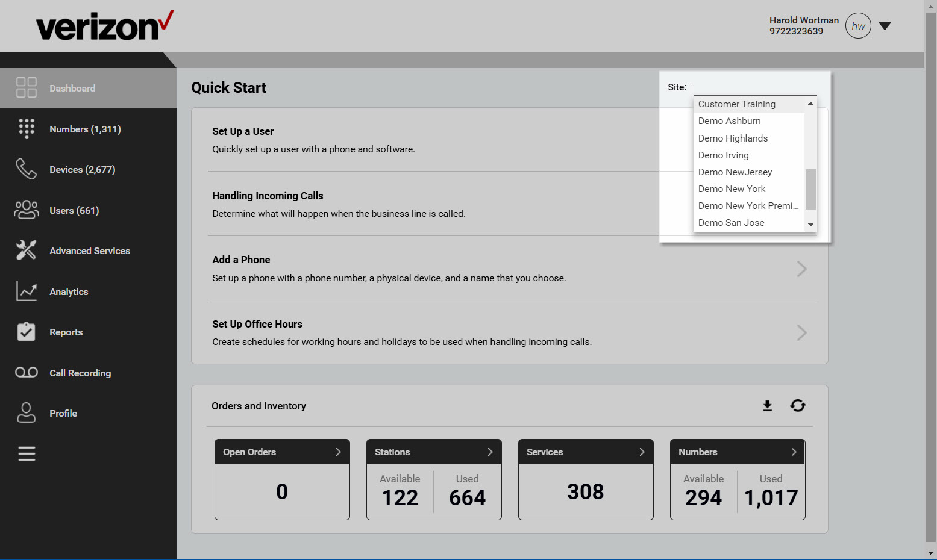The image size is (937, 560).
Task: Download Orders and Inventory data
Action: [x=767, y=405]
